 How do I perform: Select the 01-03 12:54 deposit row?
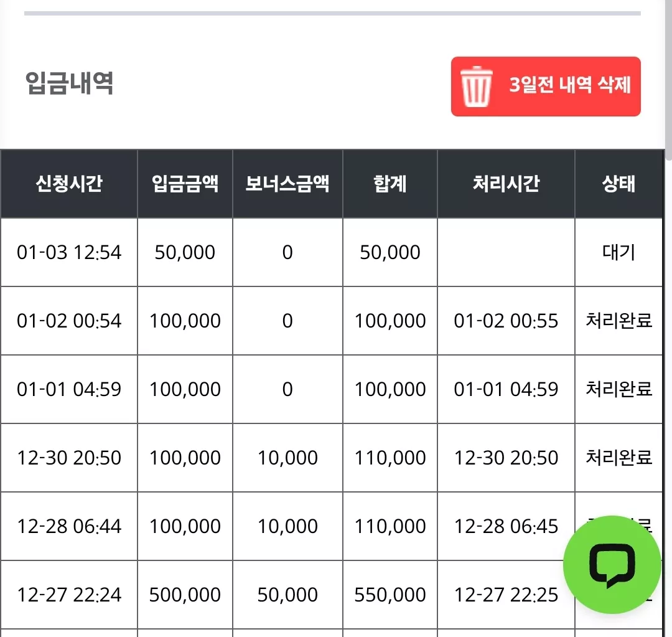(x=332, y=252)
